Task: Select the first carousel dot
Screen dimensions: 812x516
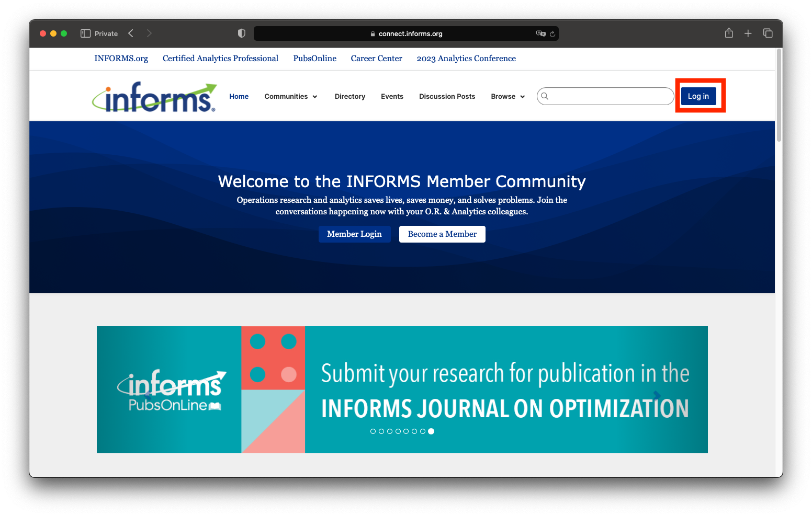Action: [x=373, y=431]
